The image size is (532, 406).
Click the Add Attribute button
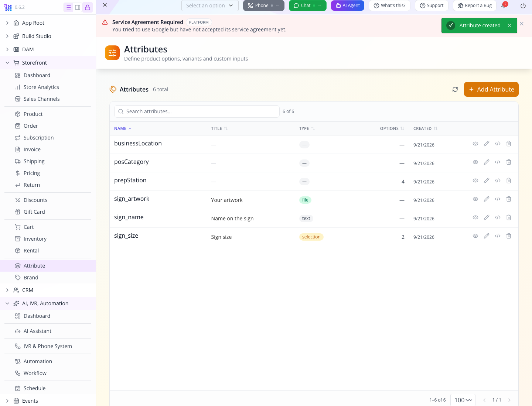(491, 89)
